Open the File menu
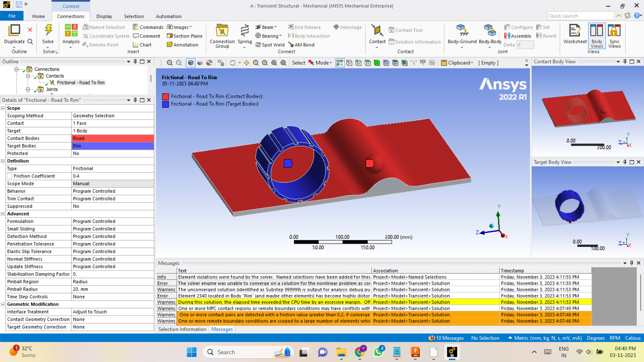The height and width of the screenshot is (362, 644). pos(12,16)
